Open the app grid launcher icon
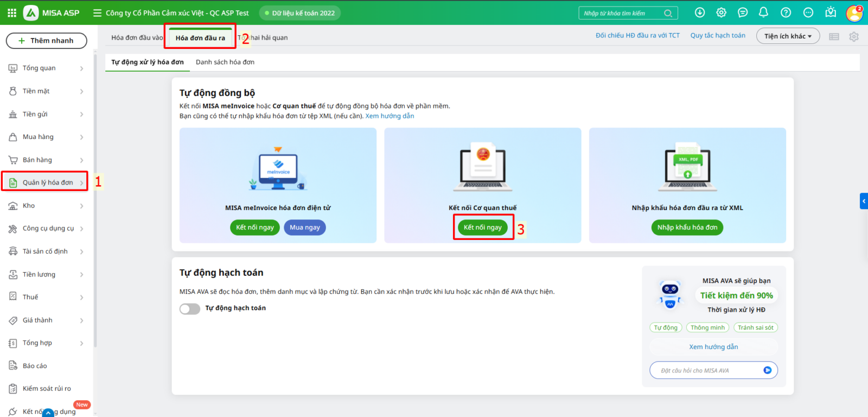Viewport: 868px width, 417px height. (12, 12)
